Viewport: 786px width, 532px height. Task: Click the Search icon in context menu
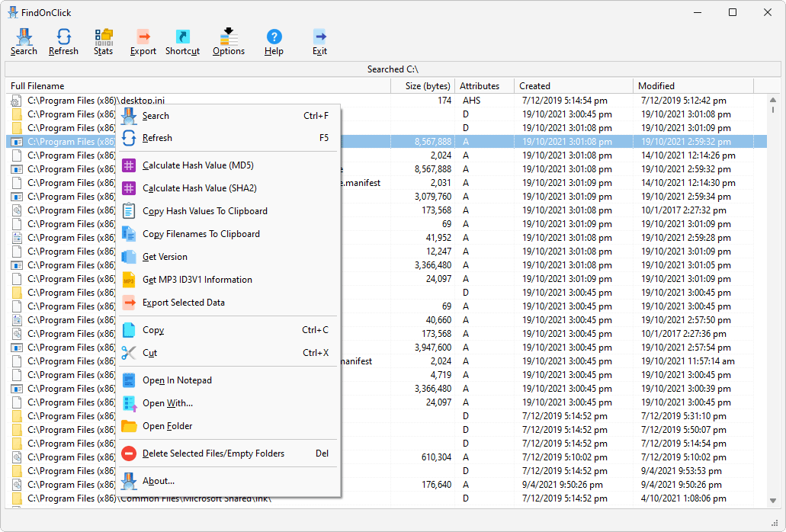[x=129, y=116]
